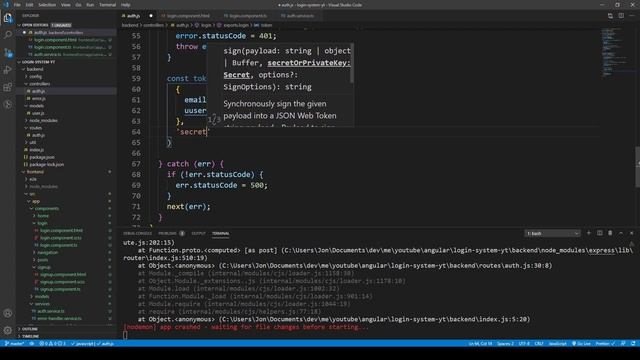Create a new terminal with the plus icon
This screenshot has height=360, width=640.
point(589,233)
